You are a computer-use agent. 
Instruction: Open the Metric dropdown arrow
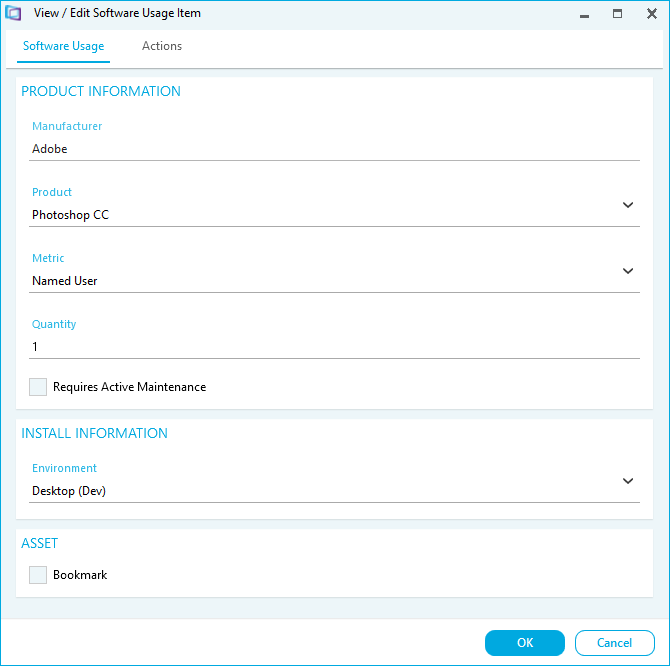pyautogui.click(x=628, y=271)
